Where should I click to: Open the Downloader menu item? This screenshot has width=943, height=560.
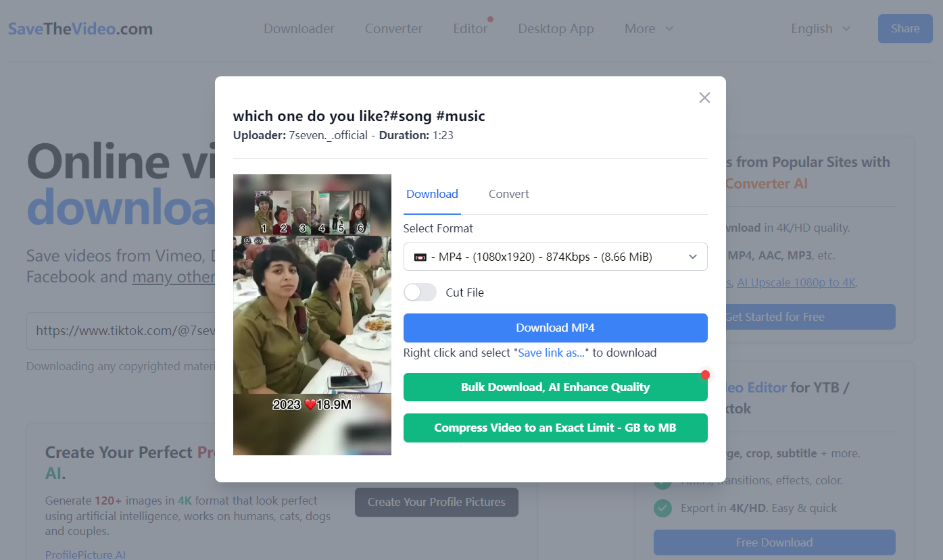coord(299,29)
